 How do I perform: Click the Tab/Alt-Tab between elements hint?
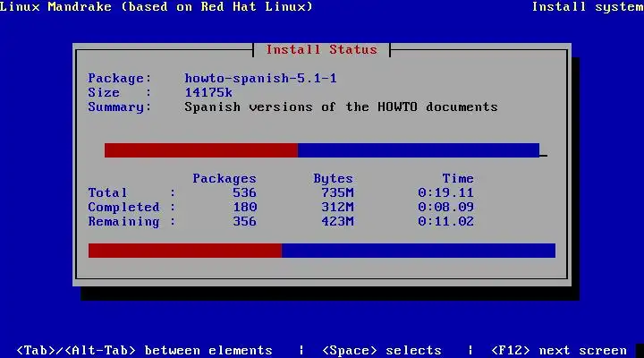(144, 350)
